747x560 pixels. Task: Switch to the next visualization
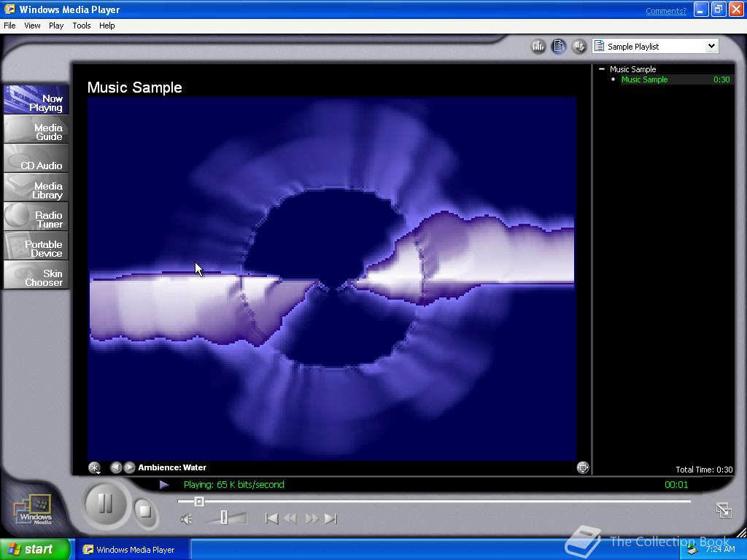coord(129,467)
